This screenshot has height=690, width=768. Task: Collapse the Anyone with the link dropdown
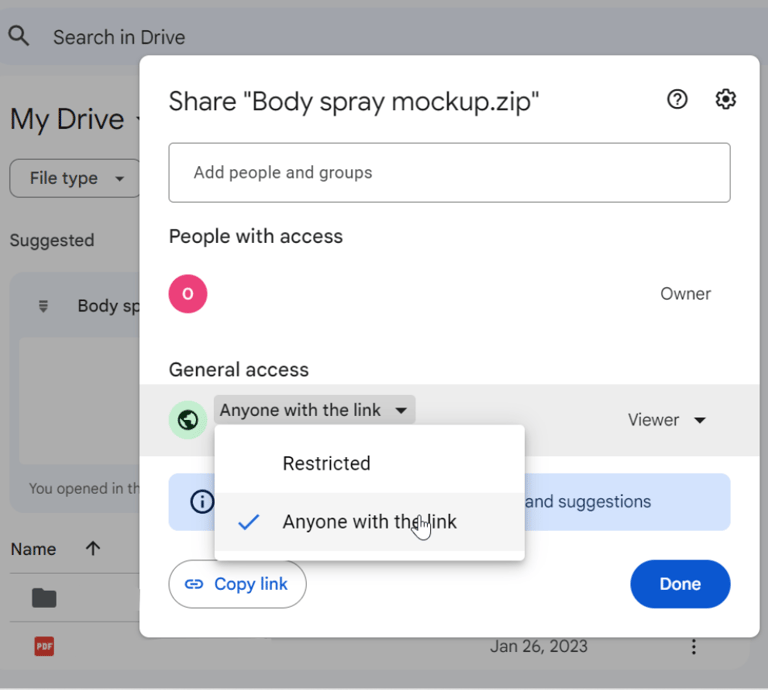314,410
